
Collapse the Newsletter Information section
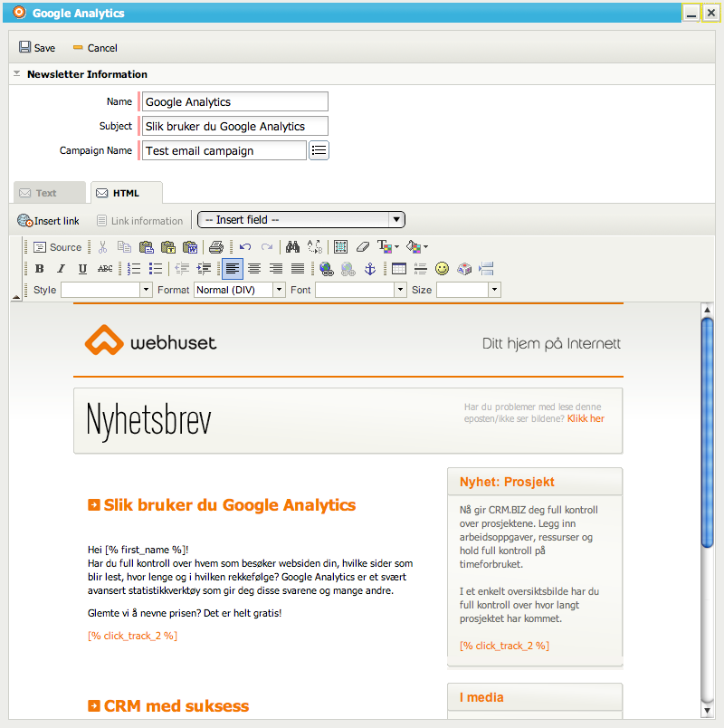[17, 74]
